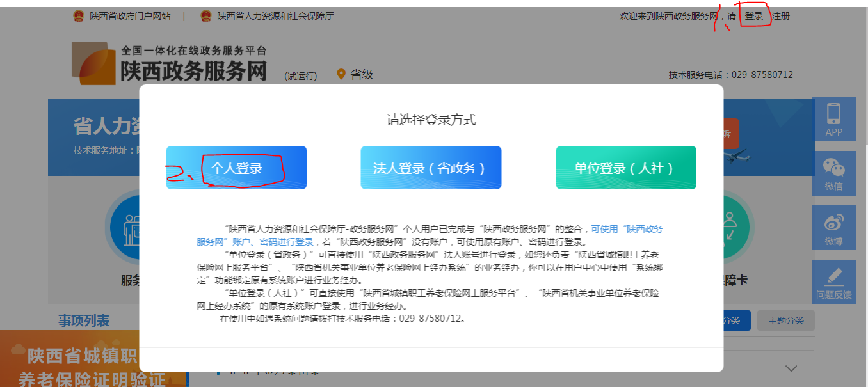The image size is (868, 387).
Task: Open 陕西省人力资源和社会保障厅 link
Action: [275, 16]
